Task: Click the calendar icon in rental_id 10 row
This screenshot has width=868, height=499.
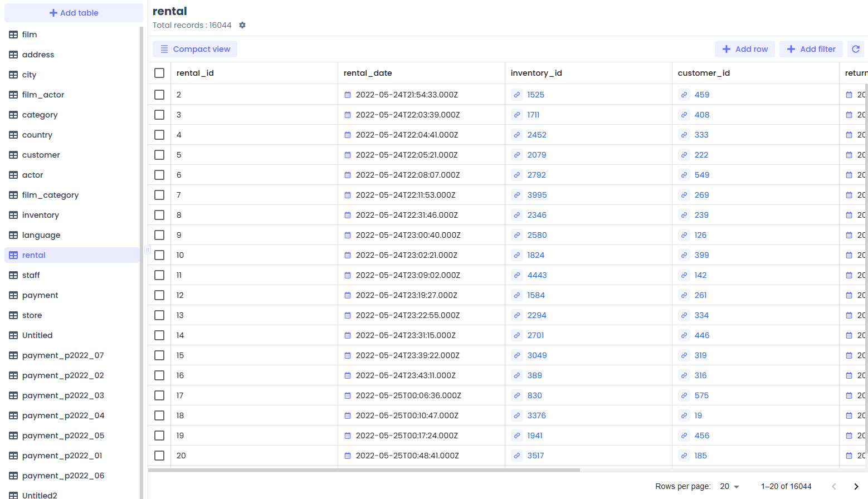Action: pyautogui.click(x=348, y=255)
